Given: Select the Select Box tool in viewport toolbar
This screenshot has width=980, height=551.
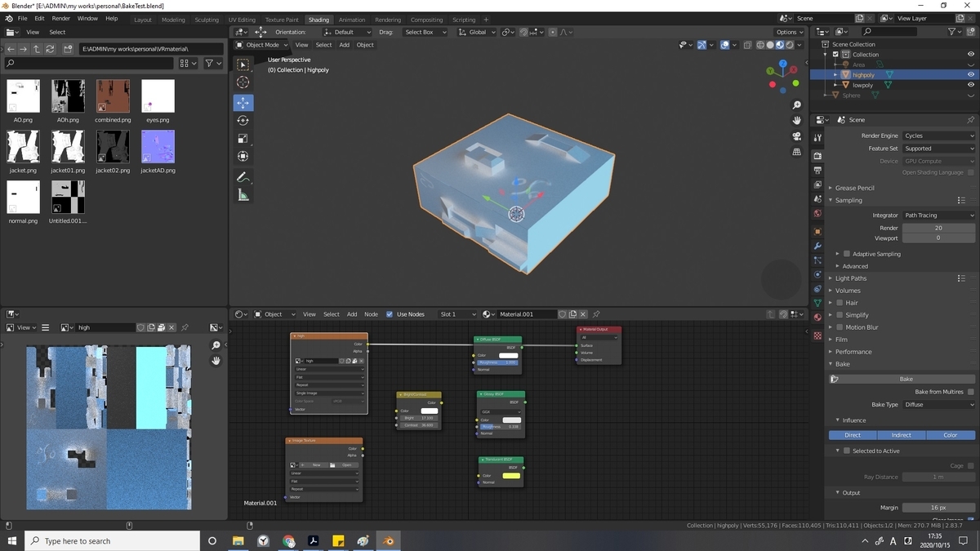Looking at the screenshot, I should point(243,64).
